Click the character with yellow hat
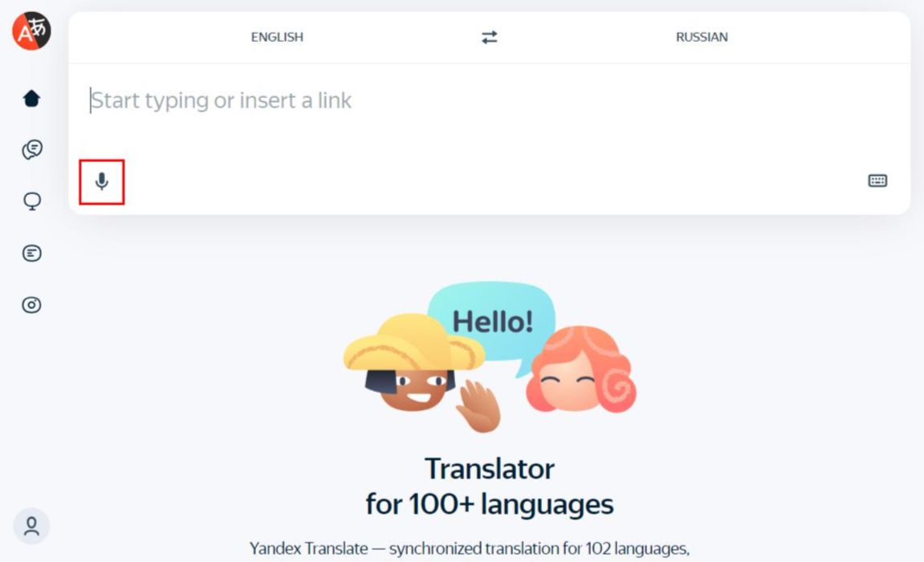This screenshot has width=924, height=562. (x=413, y=362)
